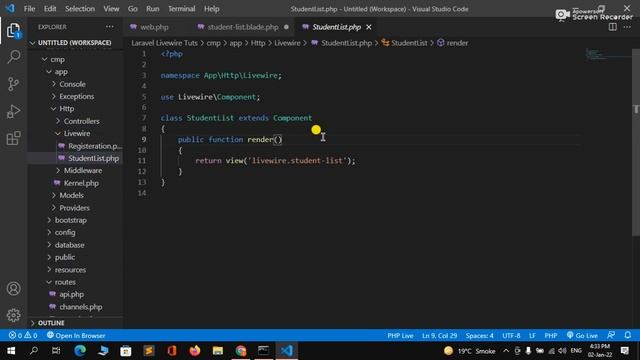The width and height of the screenshot is (640, 360).
Task: Click the errors and warnings status indicator
Action: [x=23, y=336]
